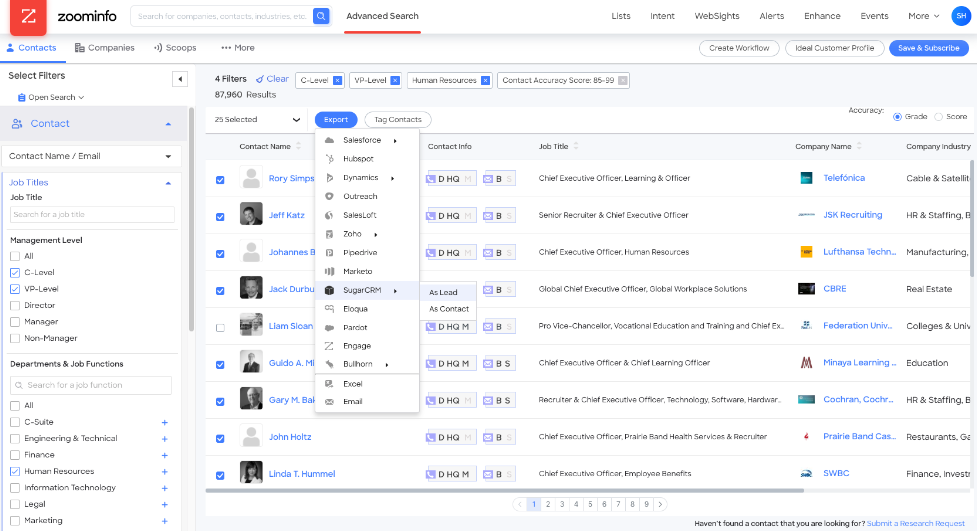This screenshot has width=977, height=531.
Task: Click the CBRE company logo
Action: tap(806, 289)
